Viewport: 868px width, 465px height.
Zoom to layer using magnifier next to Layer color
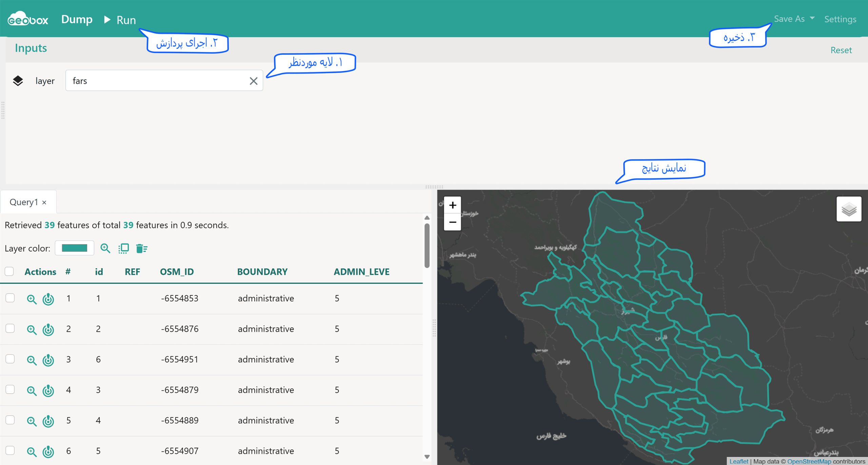click(x=105, y=248)
